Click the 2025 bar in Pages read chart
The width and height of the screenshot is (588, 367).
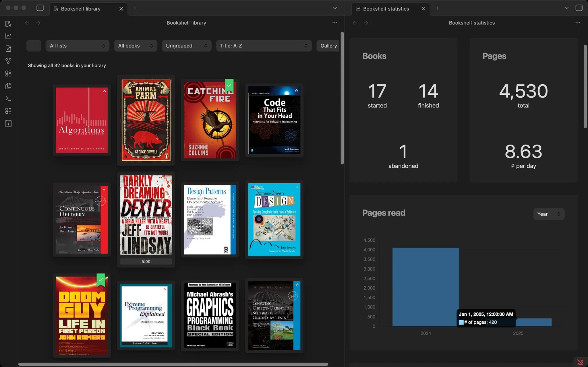click(533, 322)
